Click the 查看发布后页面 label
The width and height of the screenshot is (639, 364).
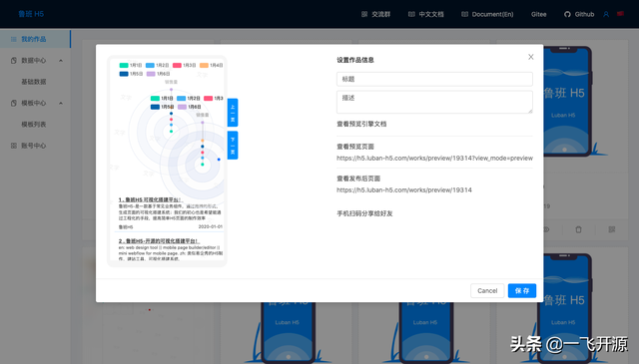point(358,179)
